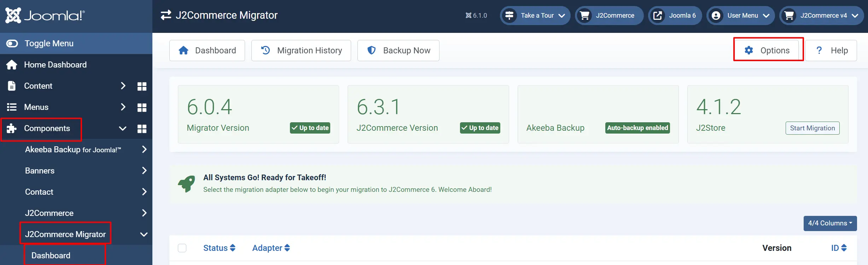
Task: Click the migrator arrows icon beside page title
Action: point(166,15)
